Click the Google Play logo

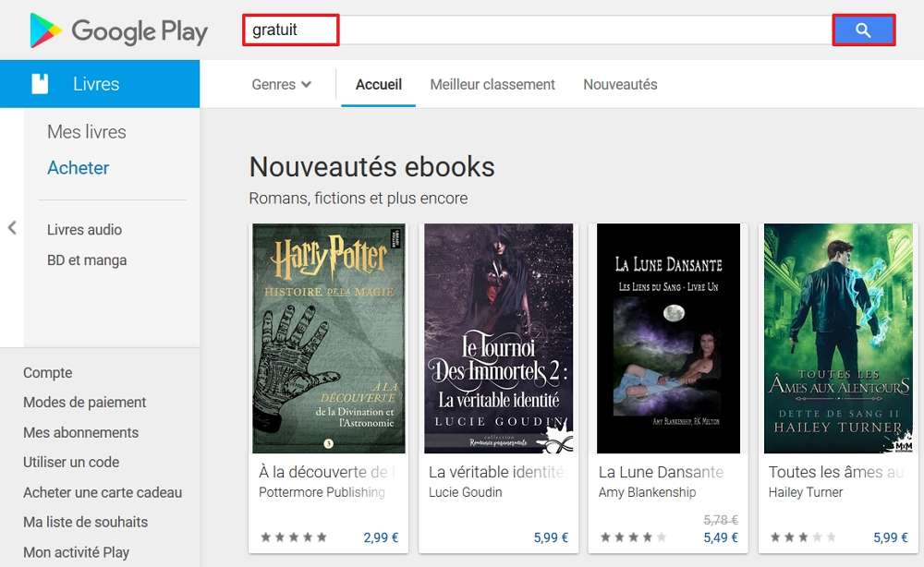[x=115, y=30]
